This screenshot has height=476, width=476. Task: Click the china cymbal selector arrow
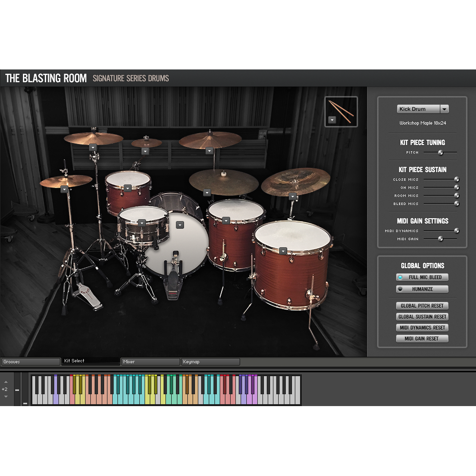pos(293,196)
